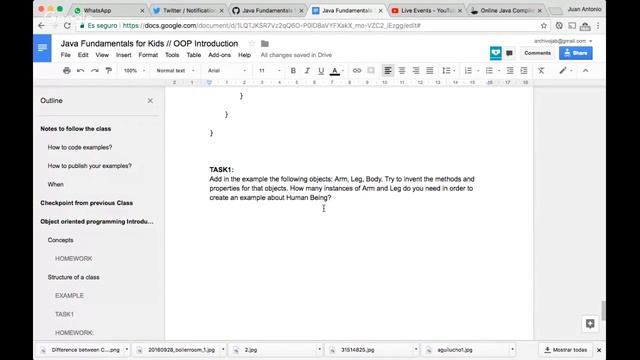
Task: Open the downloaded 2.jpg file
Action: [x=251, y=350]
